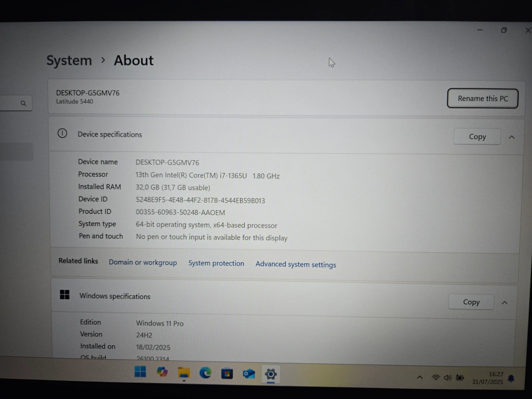Screen dimensions: 532x399
Task: Click Rename this PC button
Action: pyautogui.click(x=483, y=98)
